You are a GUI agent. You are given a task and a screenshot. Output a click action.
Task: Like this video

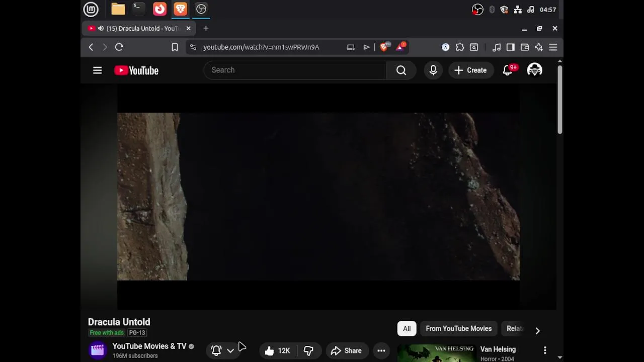277,350
